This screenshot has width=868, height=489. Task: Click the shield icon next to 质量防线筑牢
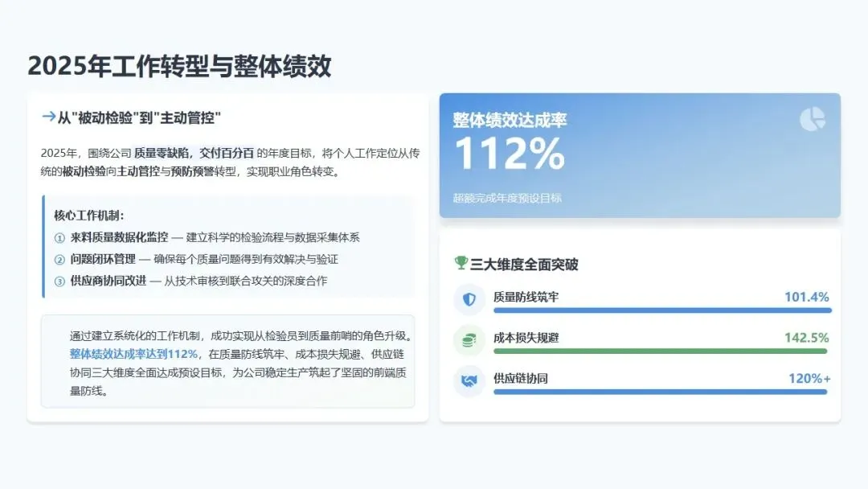coord(469,298)
